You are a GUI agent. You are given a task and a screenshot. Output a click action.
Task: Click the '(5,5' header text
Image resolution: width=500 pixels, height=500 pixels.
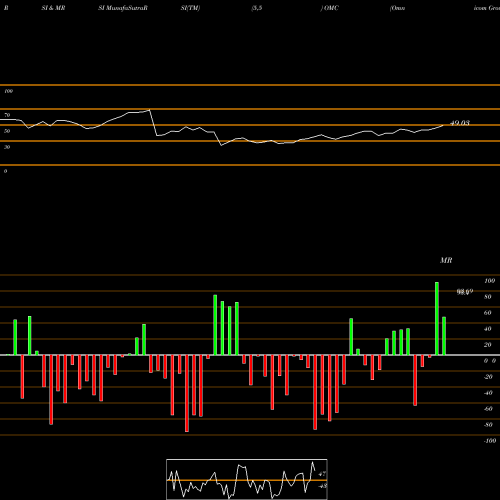257,8
